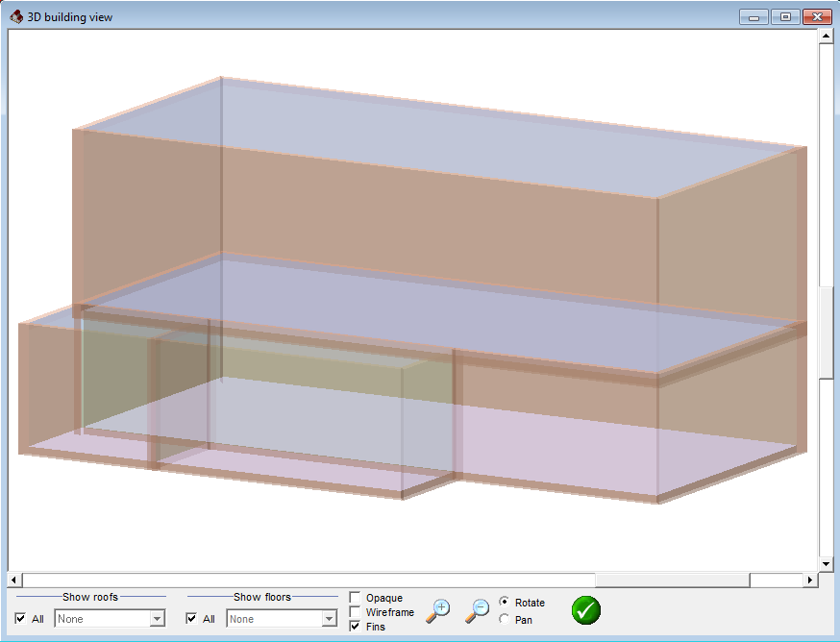Click the vertical scrollbar up arrow
The image size is (840, 642).
pos(826,37)
